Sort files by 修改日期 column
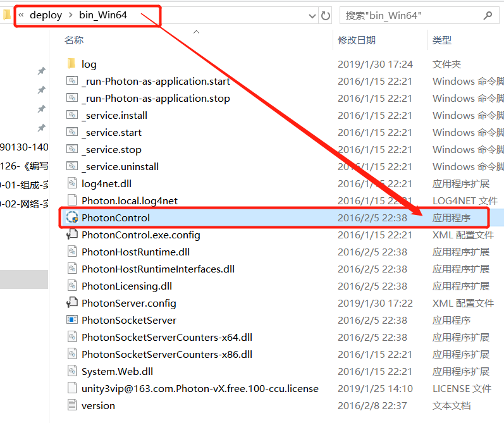This screenshot has width=504, height=423. pos(357,40)
